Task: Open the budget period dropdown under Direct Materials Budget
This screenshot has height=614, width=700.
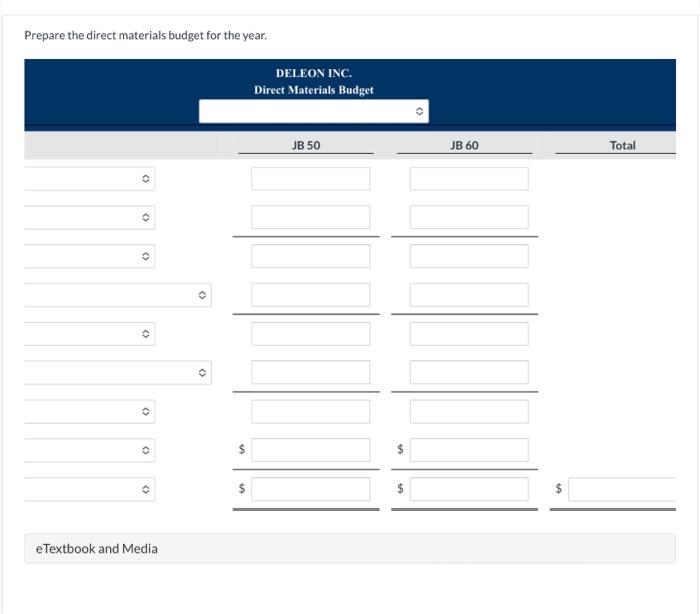Action: [314, 111]
